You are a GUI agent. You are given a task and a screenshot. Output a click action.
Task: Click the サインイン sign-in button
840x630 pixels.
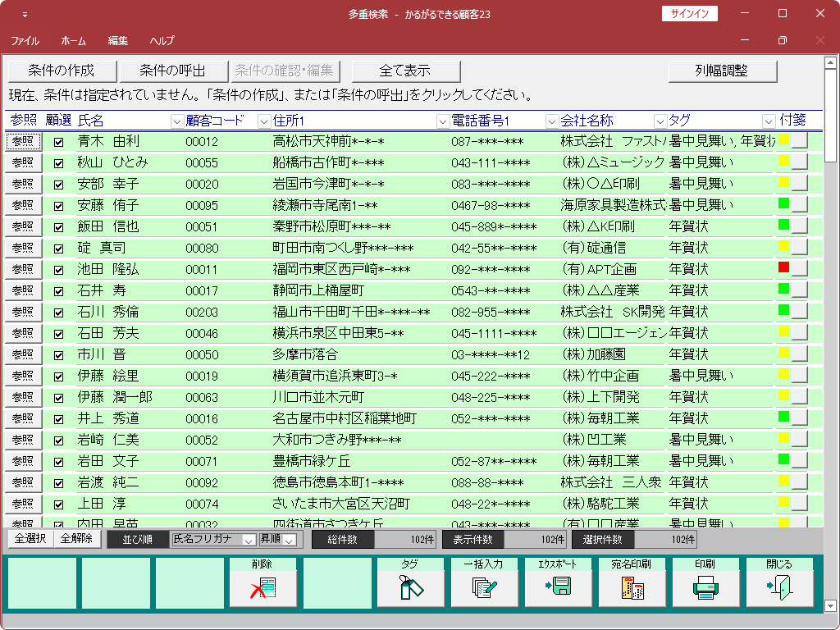tap(689, 13)
